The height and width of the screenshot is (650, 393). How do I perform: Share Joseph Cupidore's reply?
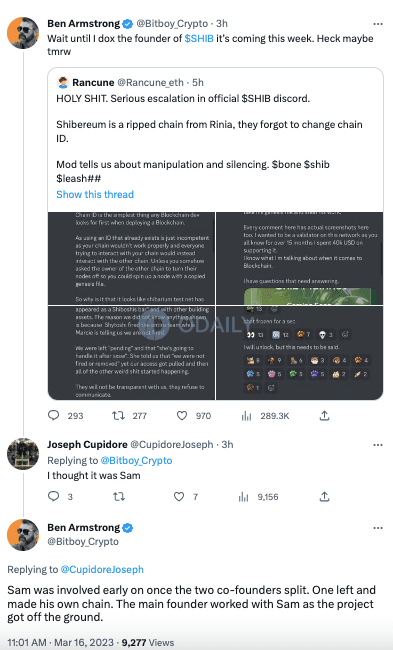[325, 496]
